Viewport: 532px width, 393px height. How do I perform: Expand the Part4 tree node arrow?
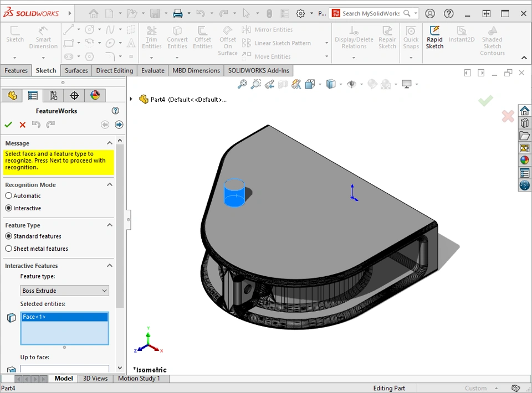tap(131, 99)
